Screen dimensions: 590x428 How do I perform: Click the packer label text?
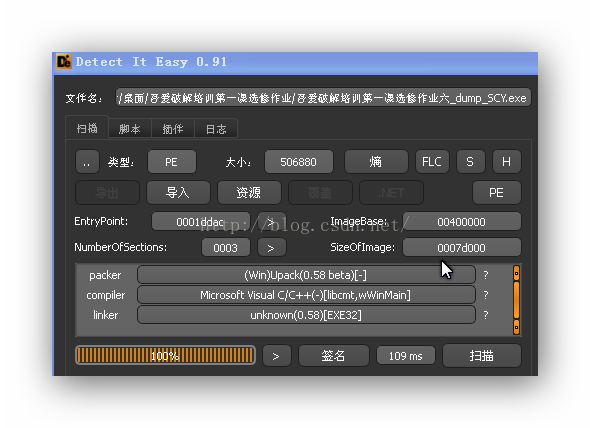coord(105,275)
